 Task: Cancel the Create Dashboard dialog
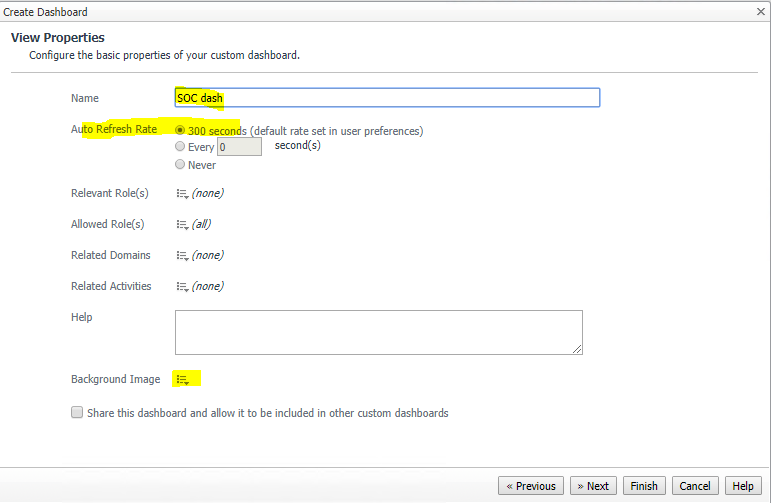coord(695,486)
